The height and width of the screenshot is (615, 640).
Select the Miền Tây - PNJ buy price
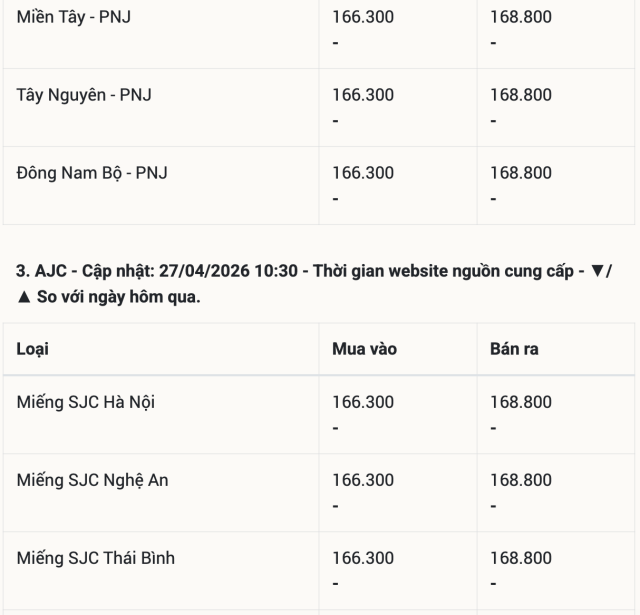(363, 17)
